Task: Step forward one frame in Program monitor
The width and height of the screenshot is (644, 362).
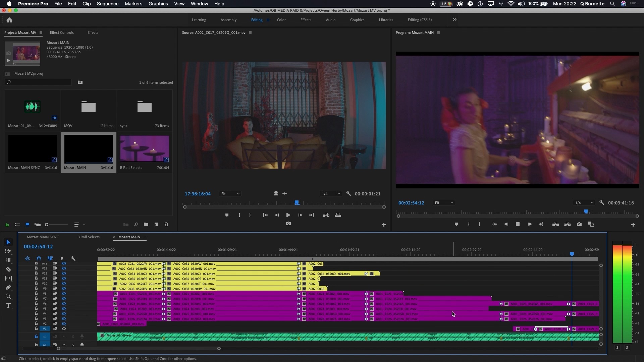Action: point(530,224)
